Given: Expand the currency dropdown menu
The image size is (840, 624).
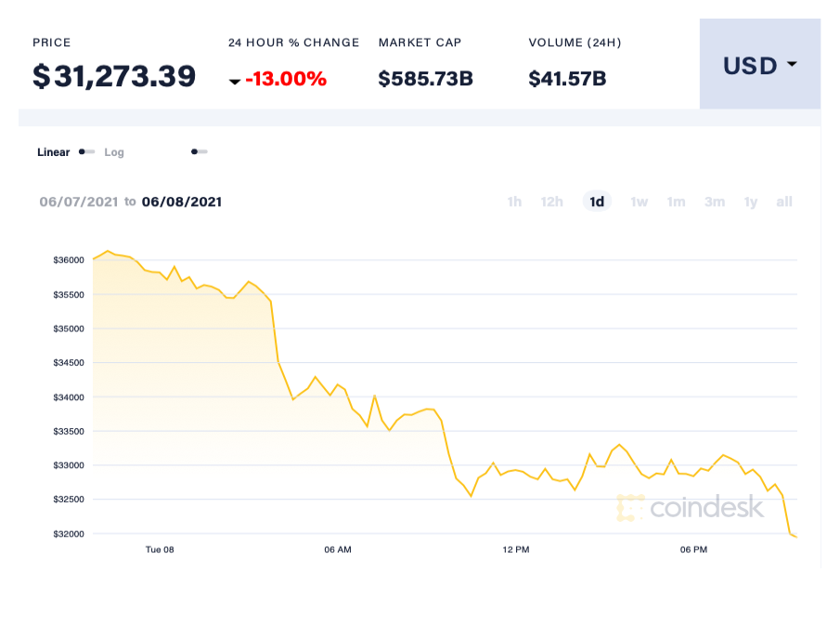Looking at the screenshot, I should coord(759,64).
